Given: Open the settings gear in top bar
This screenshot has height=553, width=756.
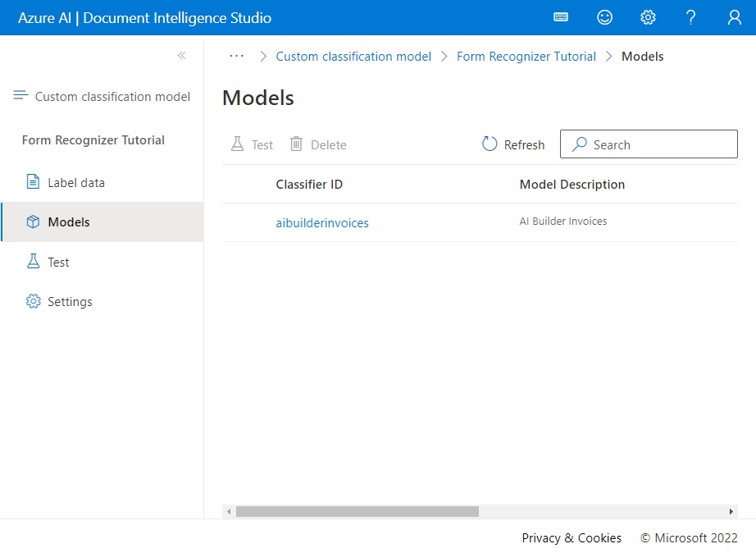Looking at the screenshot, I should click(648, 17).
